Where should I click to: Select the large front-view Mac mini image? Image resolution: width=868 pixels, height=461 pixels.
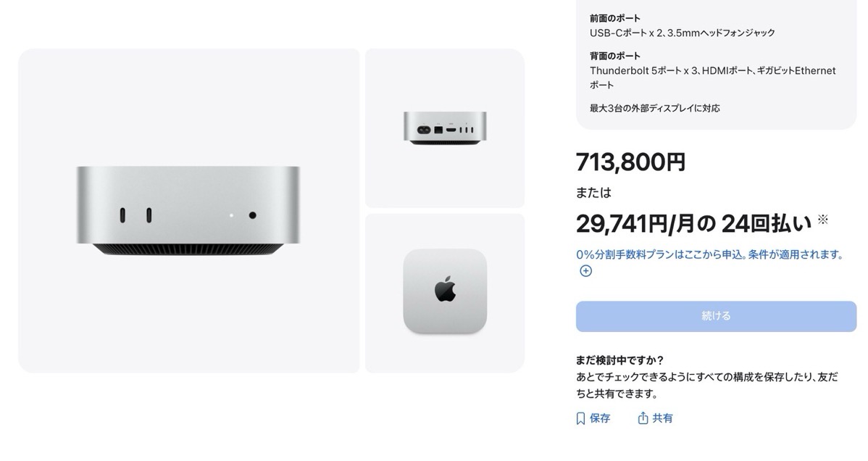[x=189, y=210]
